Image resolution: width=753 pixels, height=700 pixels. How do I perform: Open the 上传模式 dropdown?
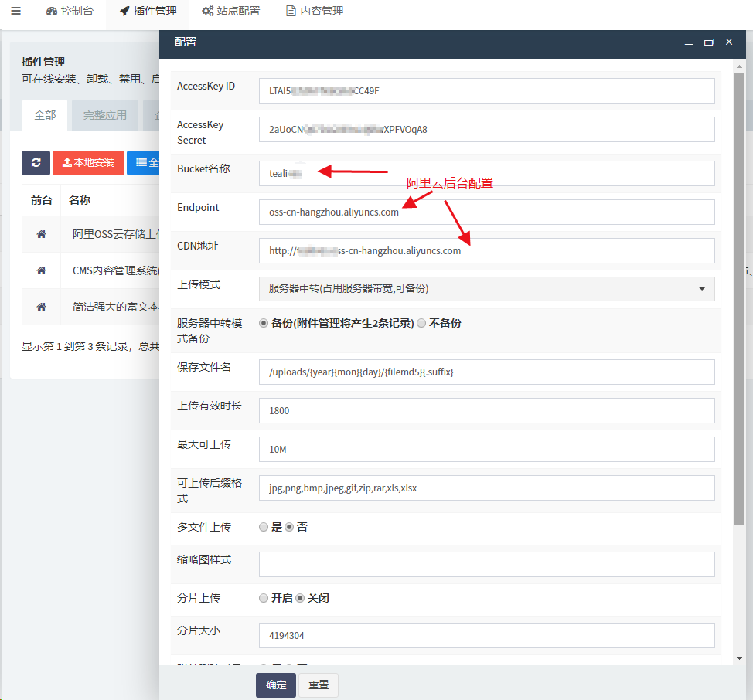[x=486, y=289]
